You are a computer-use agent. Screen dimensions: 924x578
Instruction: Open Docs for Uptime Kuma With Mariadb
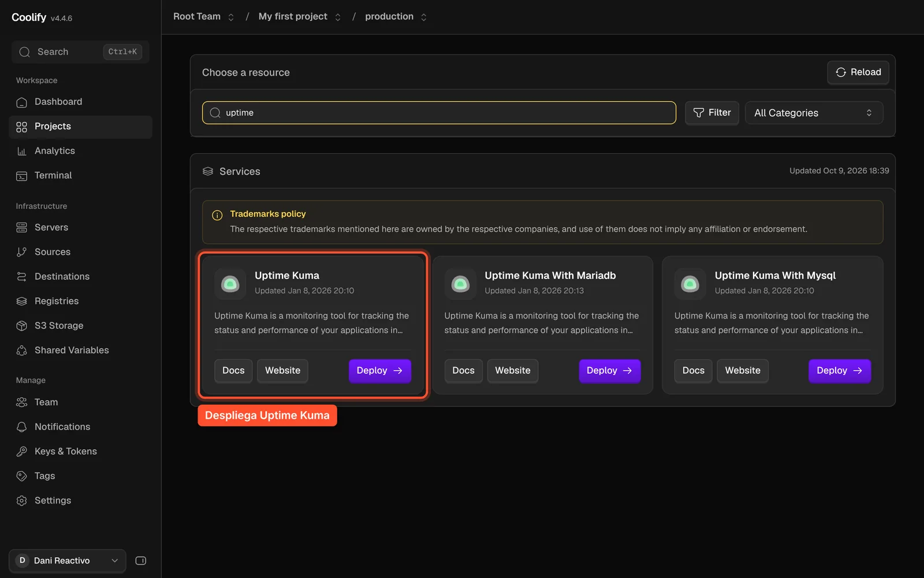point(463,370)
